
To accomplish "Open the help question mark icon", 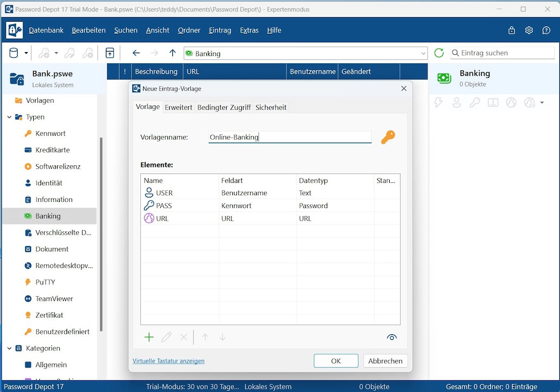I will tap(546, 30).
